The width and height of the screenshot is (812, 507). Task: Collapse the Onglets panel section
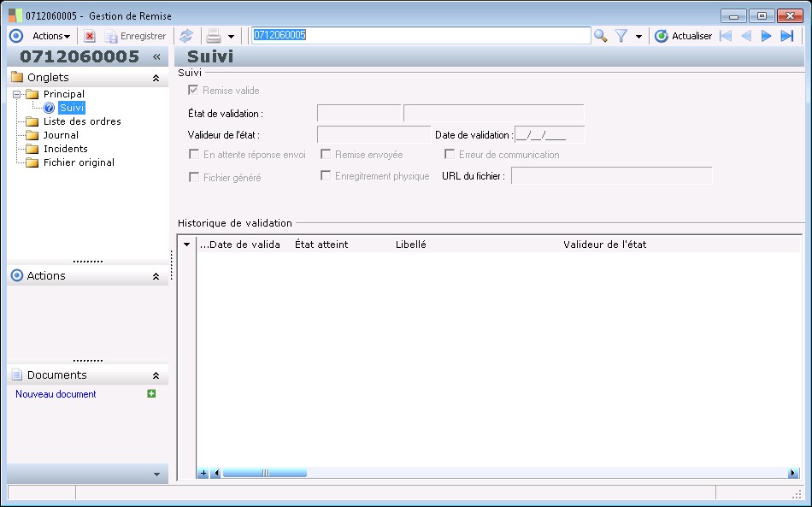[156, 78]
